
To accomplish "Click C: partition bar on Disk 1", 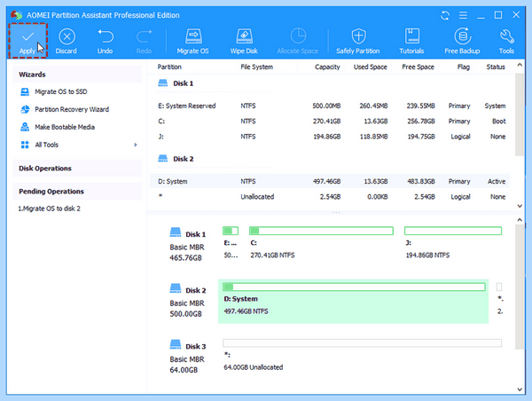I will pyautogui.click(x=321, y=231).
